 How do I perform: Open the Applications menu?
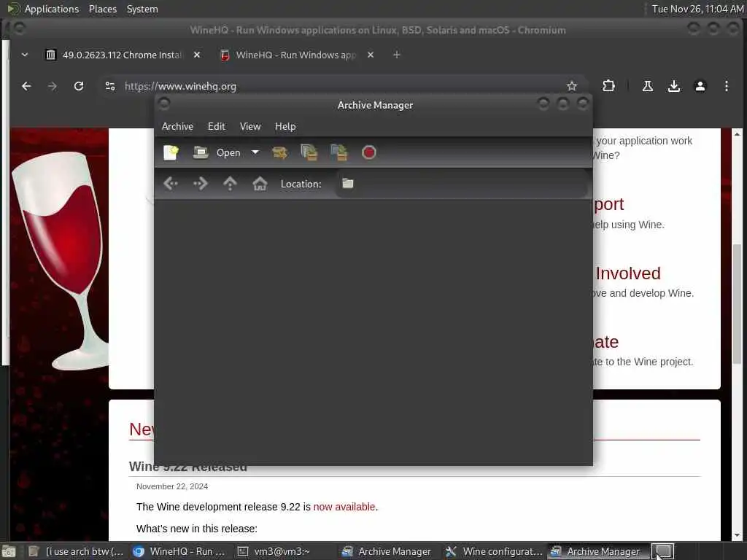coord(43,9)
